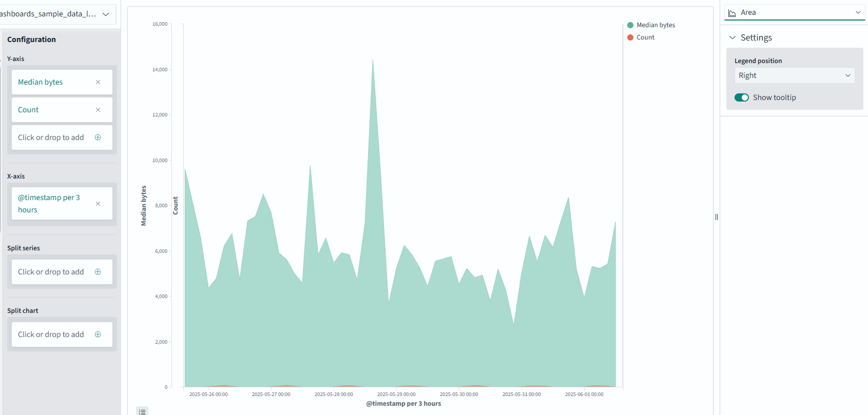This screenshot has width=868, height=415.
Task: Open the Legend position dropdown
Action: click(x=795, y=75)
